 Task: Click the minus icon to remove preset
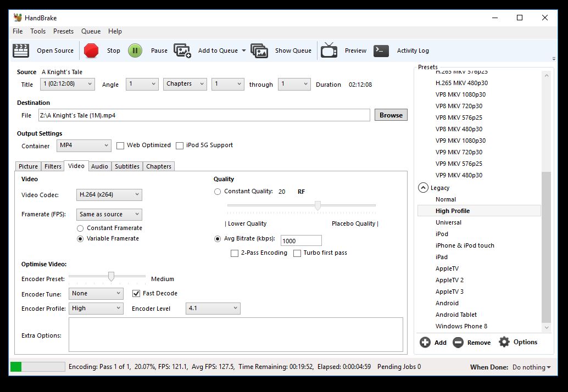click(458, 343)
